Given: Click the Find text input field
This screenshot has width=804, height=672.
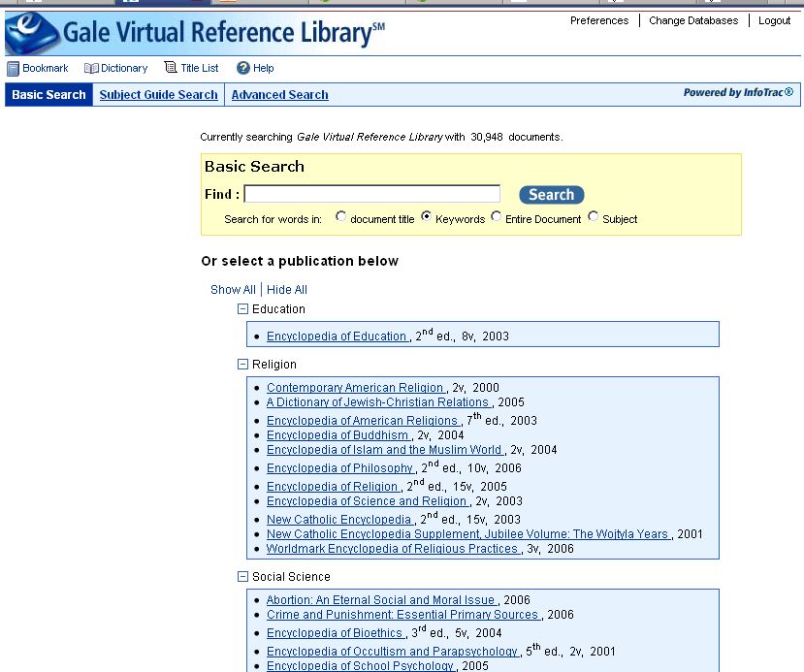Looking at the screenshot, I should 371,194.
